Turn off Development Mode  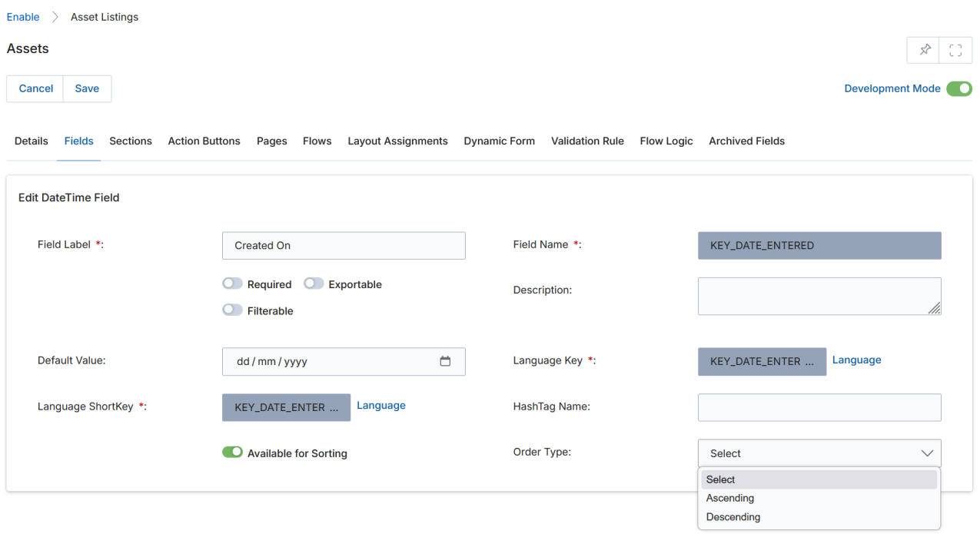(x=959, y=88)
